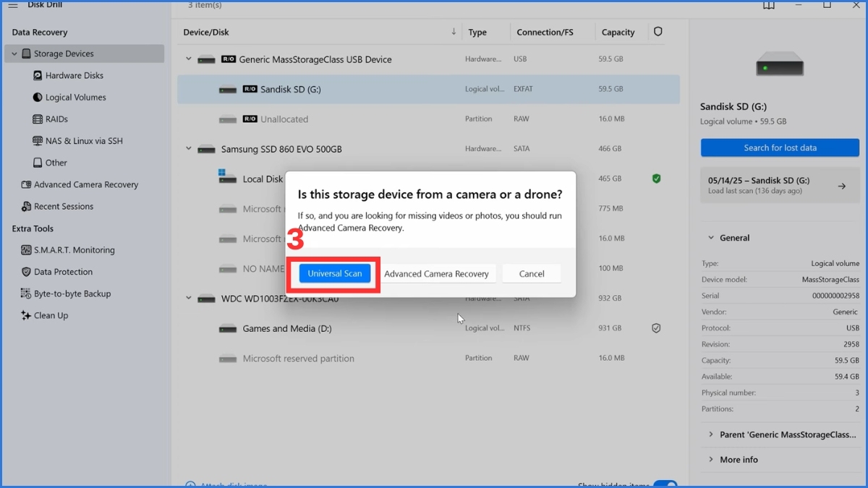This screenshot has width=868, height=488.
Task: Select the Games and Media (D:) row
Action: [428, 328]
